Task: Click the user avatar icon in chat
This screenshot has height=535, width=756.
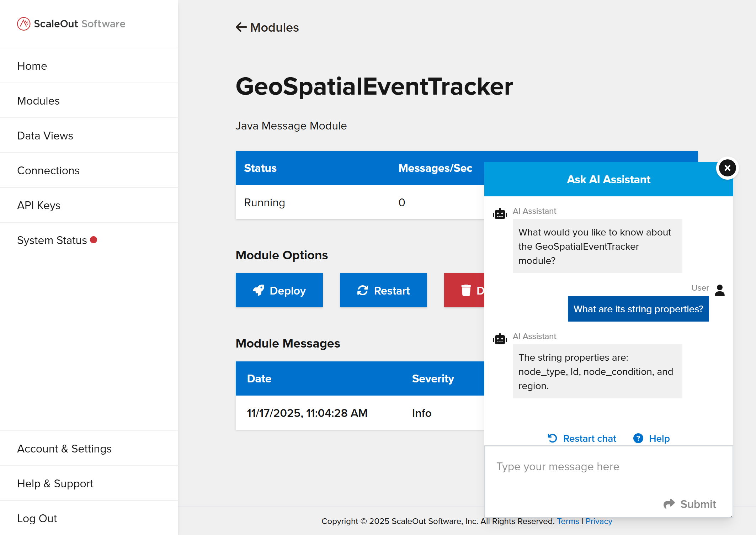Action: click(719, 290)
